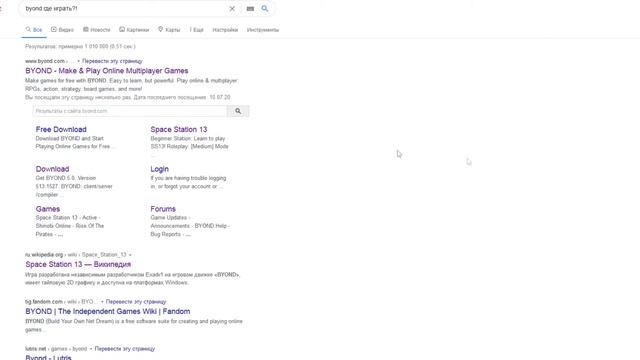This screenshot has height=360, width=640.
Task: Switch to the 'Видео' tab
Action: (x=62, y=30)
